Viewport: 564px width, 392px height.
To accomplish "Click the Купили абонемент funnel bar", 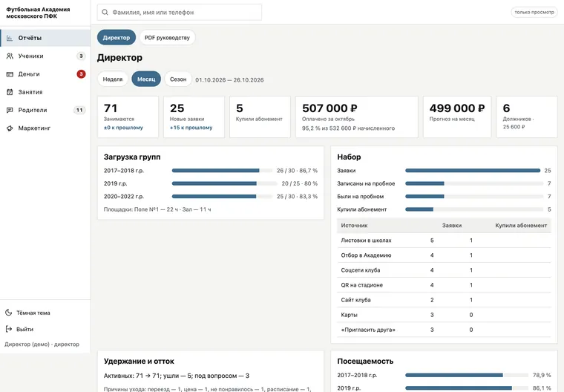I will [474, 209].
